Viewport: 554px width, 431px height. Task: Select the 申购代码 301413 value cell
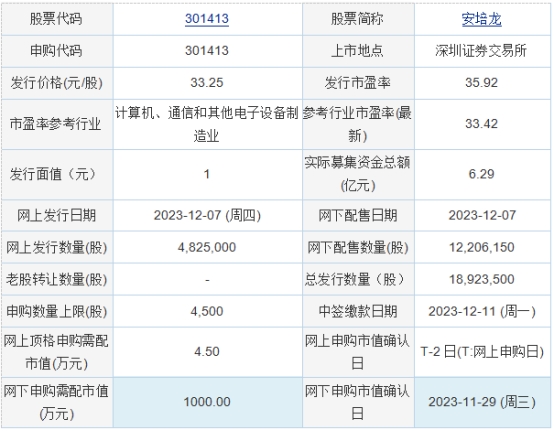(x=207, y=51)
